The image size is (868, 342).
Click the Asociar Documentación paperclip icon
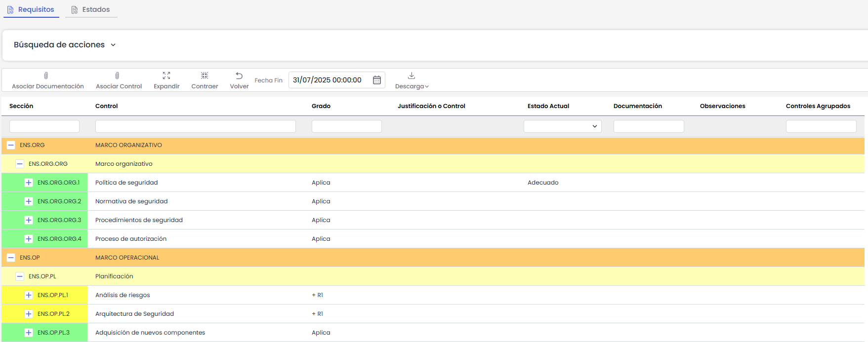[46, 76]
